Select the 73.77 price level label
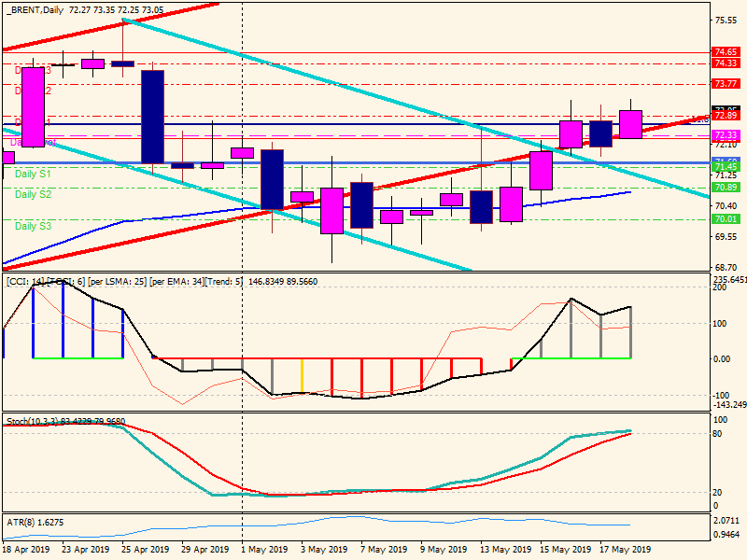Viewport: 747px width, 560px height. [726, 84]
